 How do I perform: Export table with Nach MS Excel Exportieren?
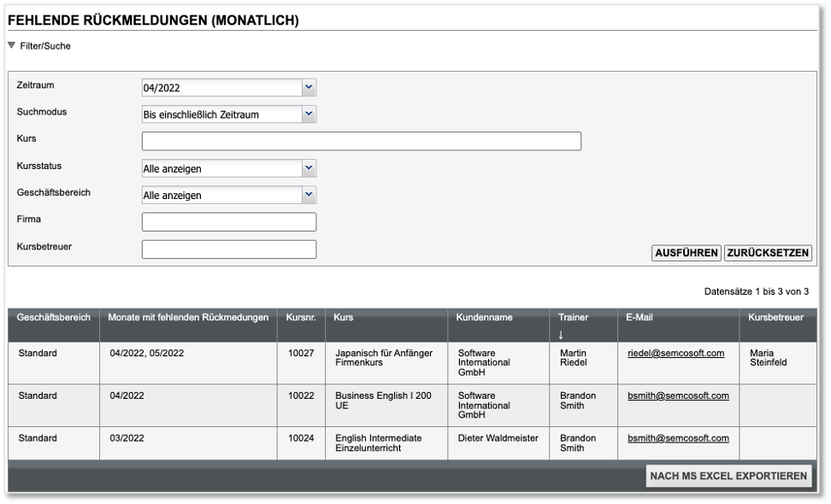pyautogui.click(x=728, y=477)
